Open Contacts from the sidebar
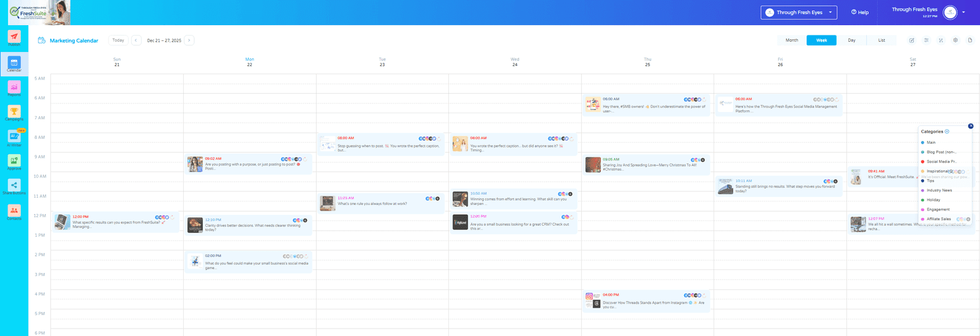980x336 pixels. (14, 211)
